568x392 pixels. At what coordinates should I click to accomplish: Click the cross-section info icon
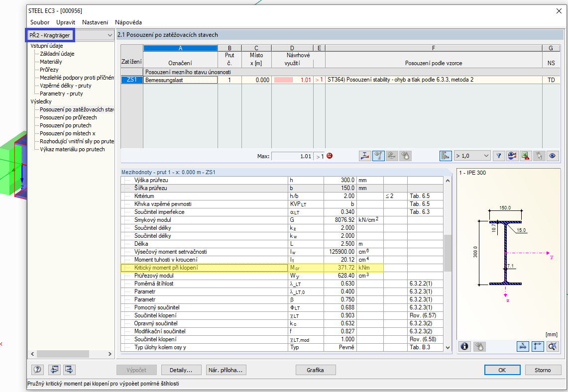click(465, 346)
